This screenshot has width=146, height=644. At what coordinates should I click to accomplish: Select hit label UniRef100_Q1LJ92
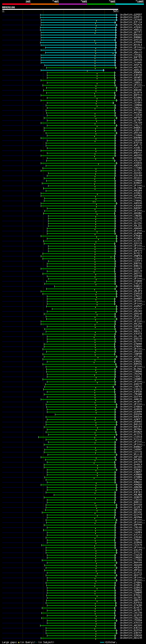click(131, 336)
